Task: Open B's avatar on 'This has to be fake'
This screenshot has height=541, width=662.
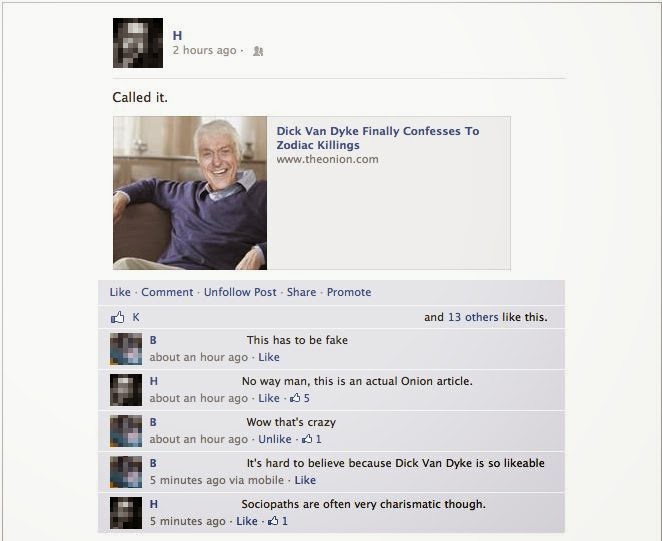Action: click(126, 349)
